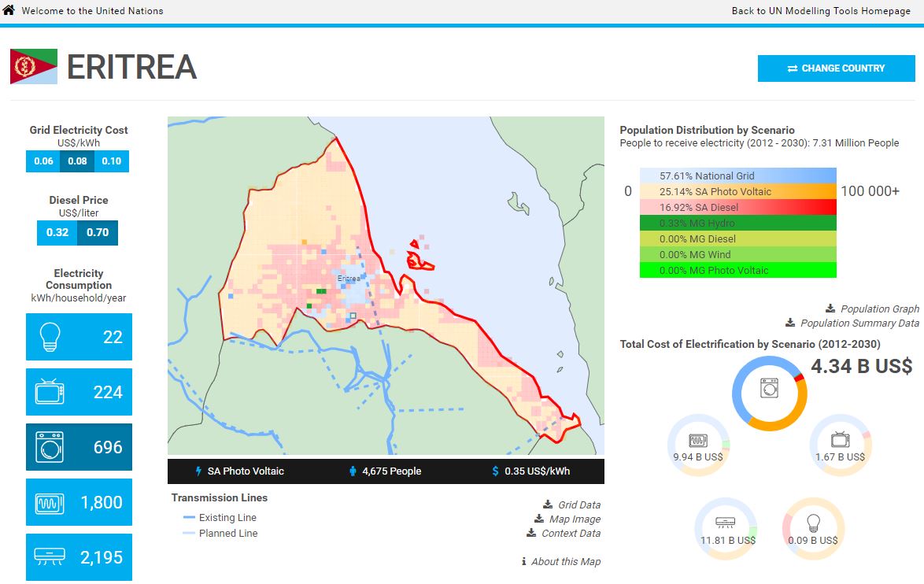Image resolution: width=924 pixels, height=584 pixels.
Task: Click the download icon next to Grid Data
Action: [x=548, y=505]
